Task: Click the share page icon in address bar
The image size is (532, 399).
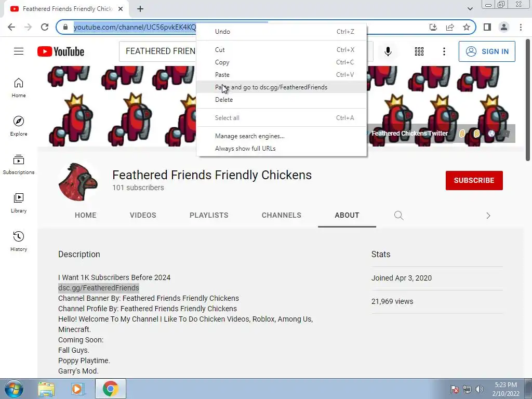Action: tap(450, 27)
